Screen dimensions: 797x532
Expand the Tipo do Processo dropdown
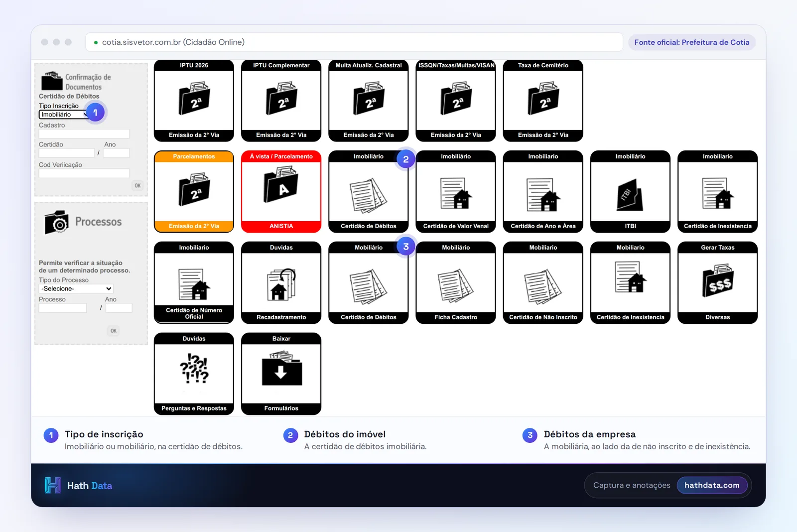tap(76, 289)
